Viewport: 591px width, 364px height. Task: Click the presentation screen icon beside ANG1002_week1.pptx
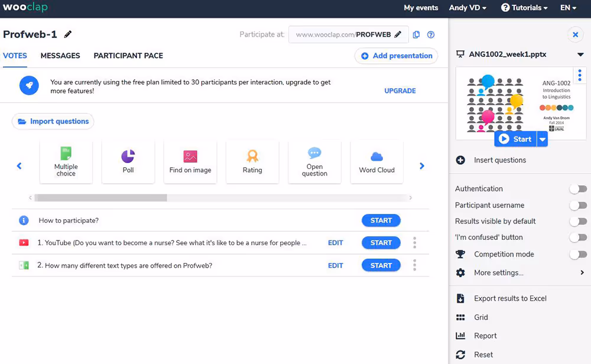pyautogui.click(x=460, y=54)
